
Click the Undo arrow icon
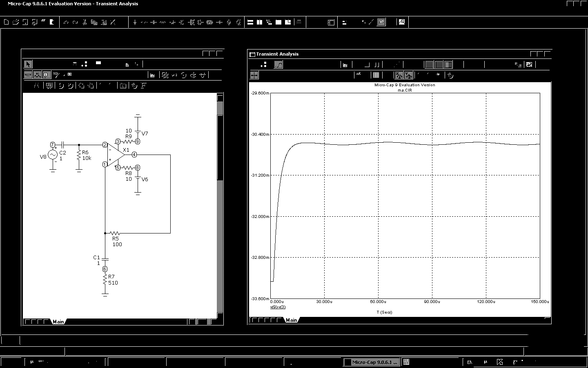pyautogui.click(x=66, y=22)
